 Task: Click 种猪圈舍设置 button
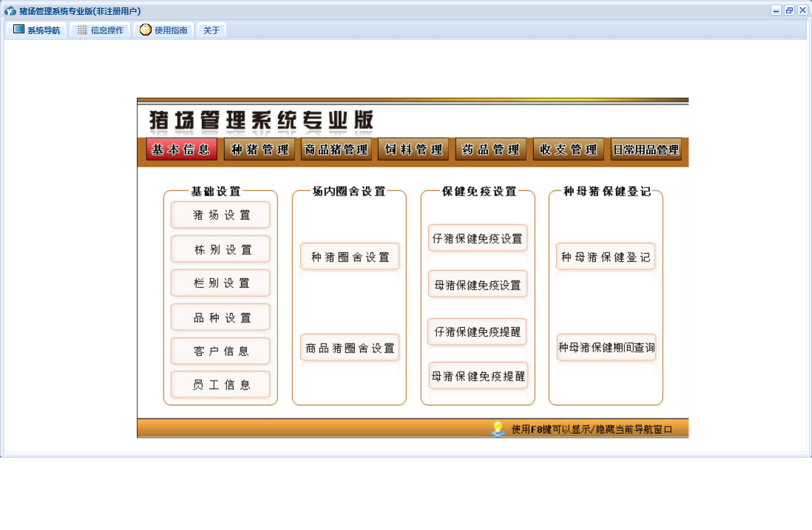pyautogui.click(x=350, y=257)
